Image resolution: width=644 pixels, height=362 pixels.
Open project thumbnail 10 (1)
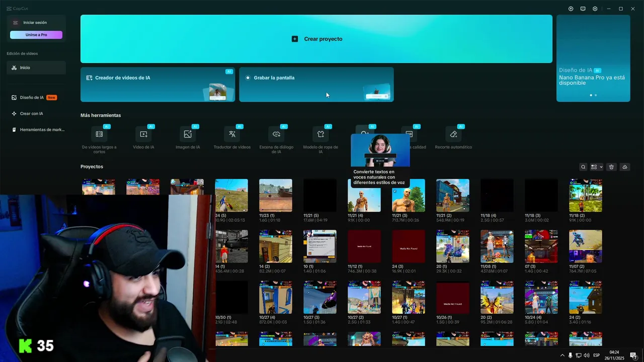(x=320, y=246)
